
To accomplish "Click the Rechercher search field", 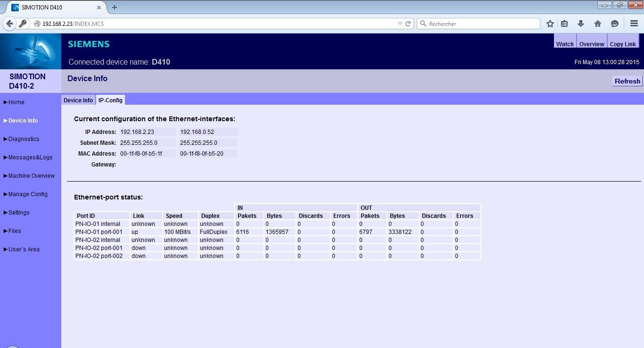I will 479,24.
